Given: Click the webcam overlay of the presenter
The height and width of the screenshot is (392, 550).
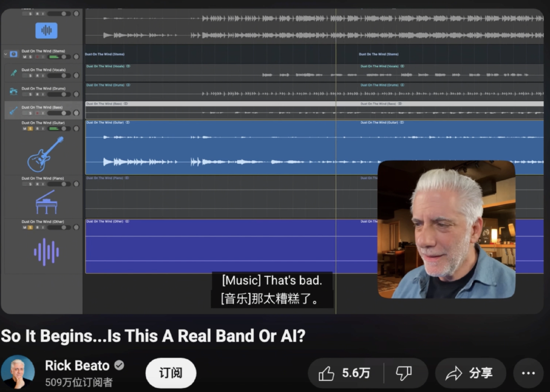Looking at the screenshot, I should (447, 229).
